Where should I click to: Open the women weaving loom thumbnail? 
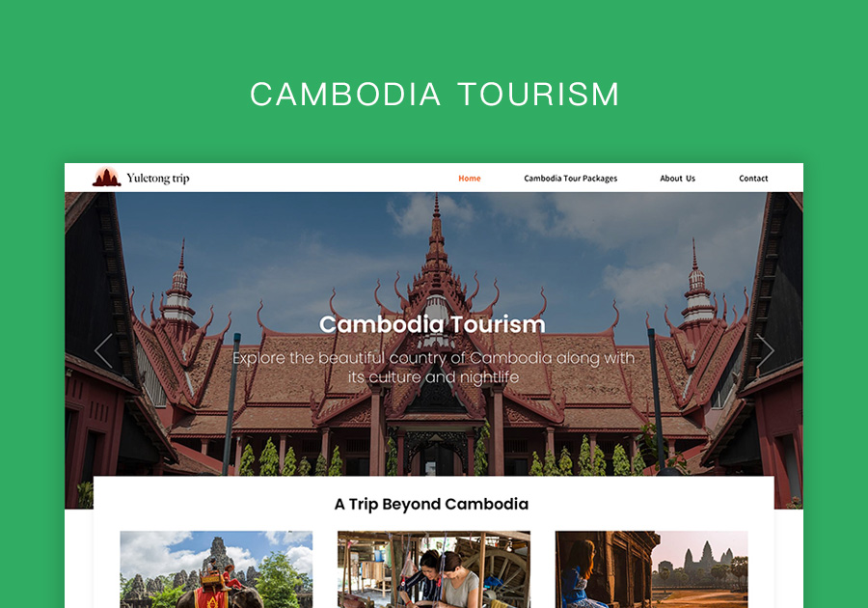(434, 569)
